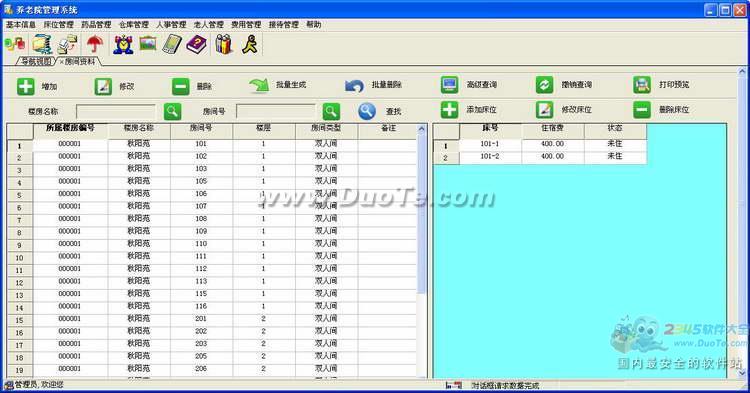
Task: Click the 添加床位 add bed icon
Action: click(x=449, y=109)
